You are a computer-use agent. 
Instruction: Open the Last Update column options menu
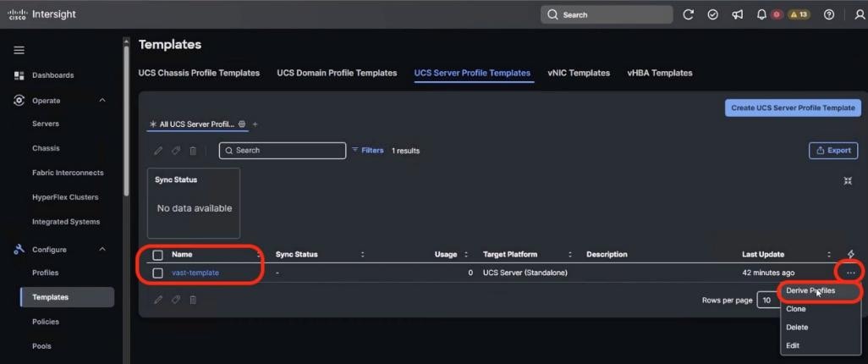[829, 254]
